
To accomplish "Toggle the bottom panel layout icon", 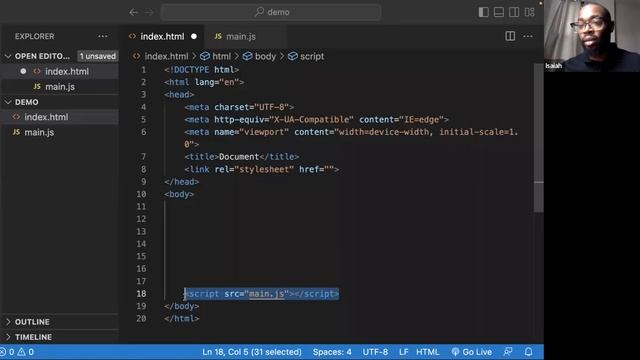I will [499, 12].
